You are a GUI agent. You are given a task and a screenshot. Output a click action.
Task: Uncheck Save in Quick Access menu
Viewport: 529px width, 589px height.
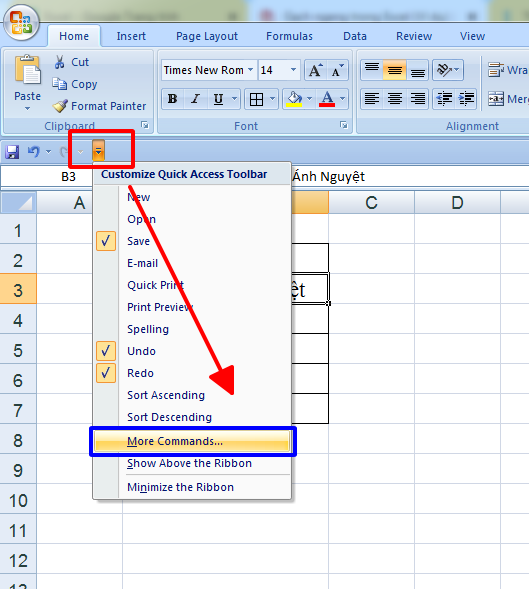[106, 241]
